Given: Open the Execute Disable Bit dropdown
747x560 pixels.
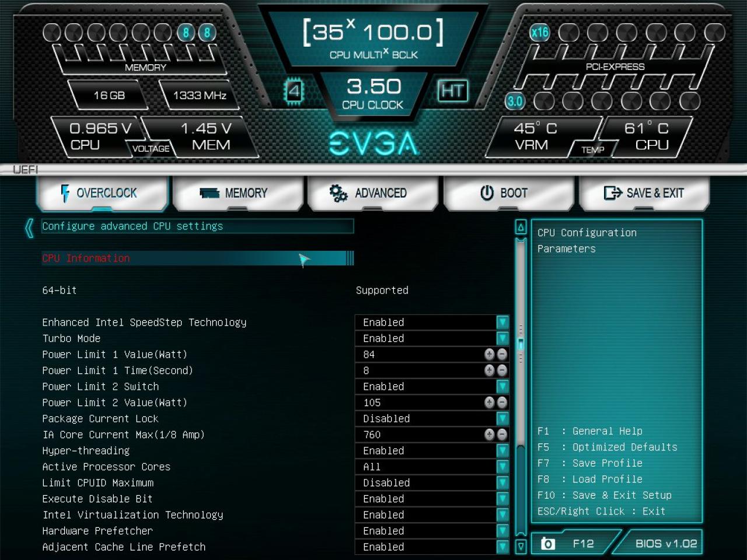Looking at the screenshot, I should pos(502,499).
